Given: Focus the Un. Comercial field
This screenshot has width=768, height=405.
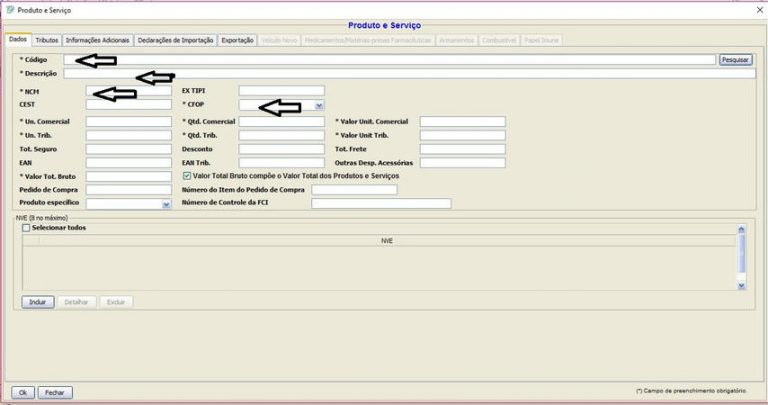Looking at the screenshot, I should click(x=129, y=121).
